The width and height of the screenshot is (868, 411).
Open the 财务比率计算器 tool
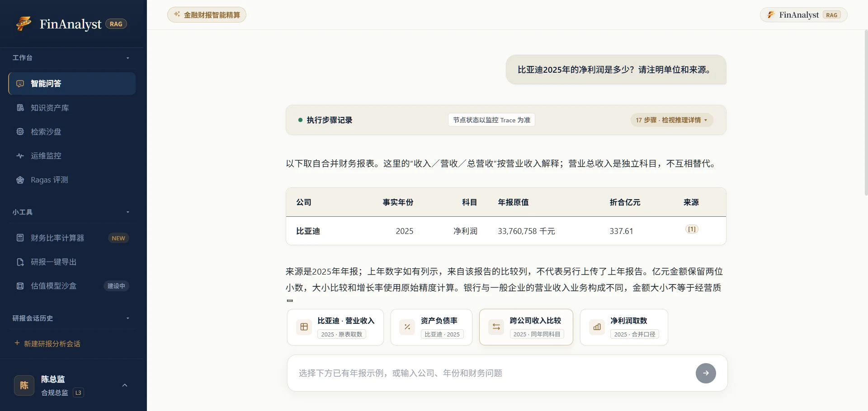(72, 238)
